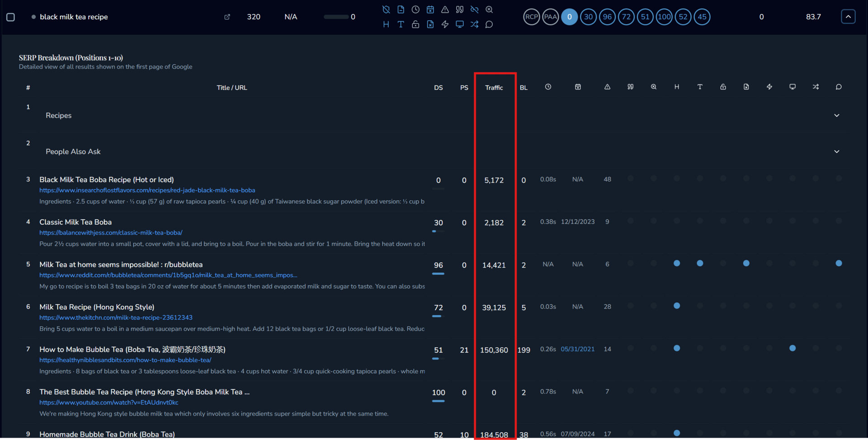The height and width of the screenshot is (440, 868).
Task: Select the 30 score circle
Action: pyautogui.click(x=589, y=17)
